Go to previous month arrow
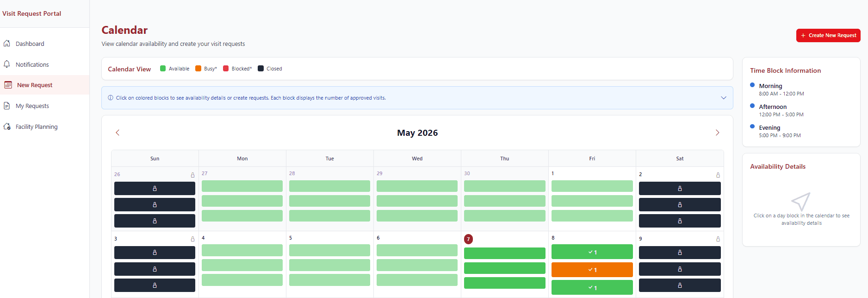This screenshot has width=868, height=298. [118, 133]
